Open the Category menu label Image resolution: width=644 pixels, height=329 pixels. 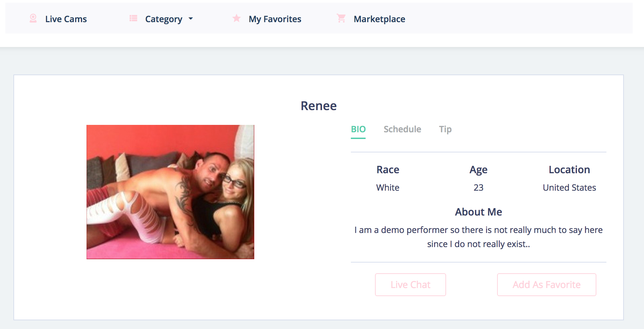(164, 19)
